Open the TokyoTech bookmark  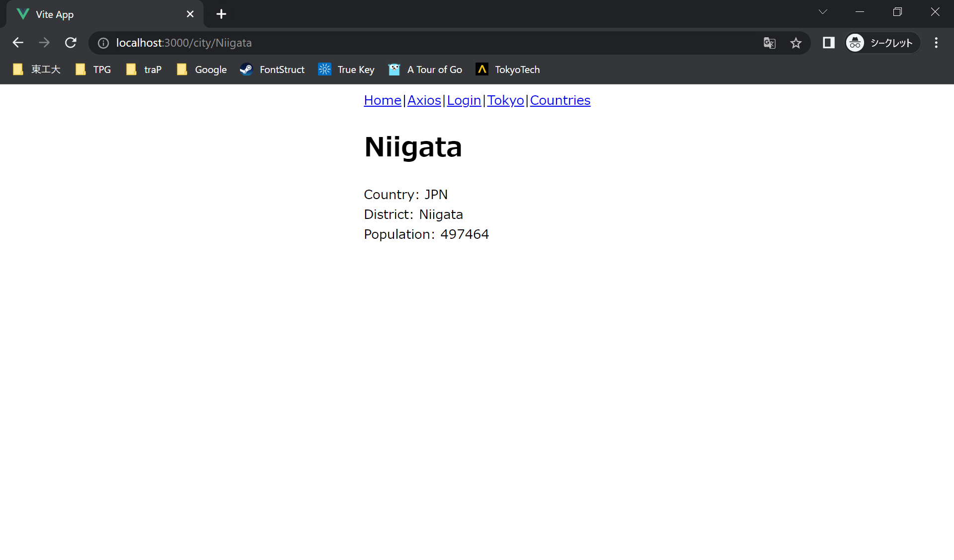click(508, 70)
